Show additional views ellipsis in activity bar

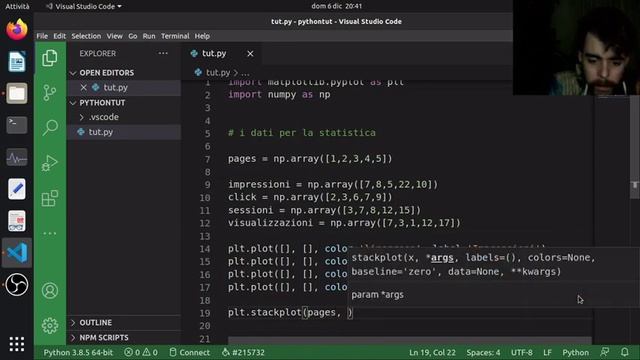[x=50, y=233]
